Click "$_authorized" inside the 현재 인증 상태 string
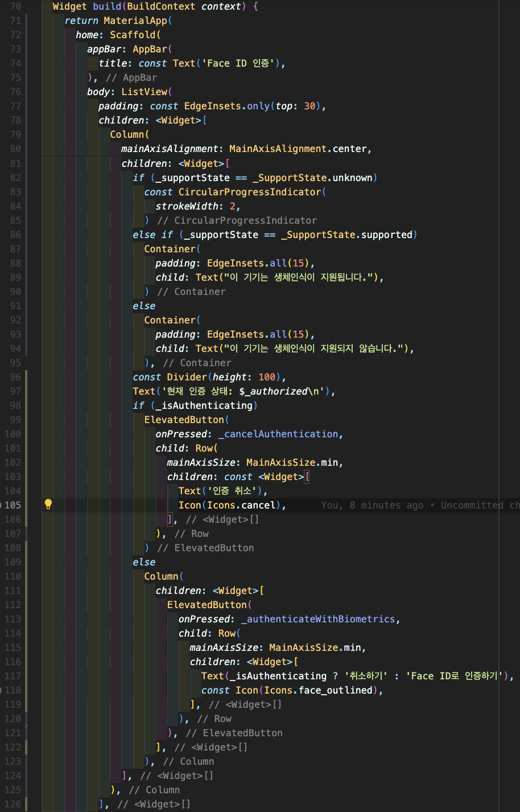 pyautogui.click(x=273, y=391)
